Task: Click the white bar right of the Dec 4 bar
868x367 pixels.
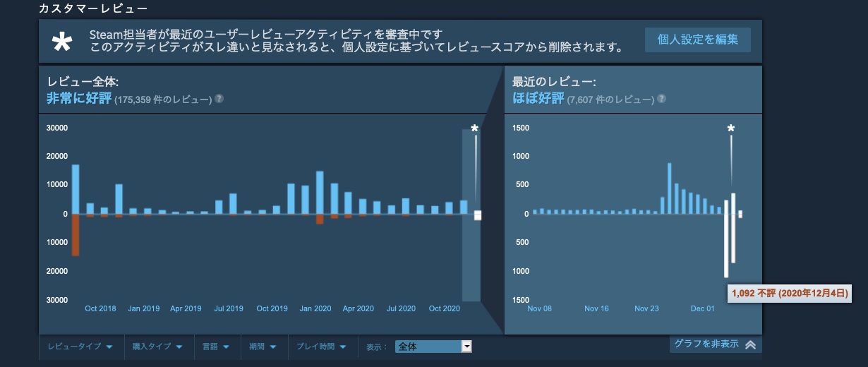Action: pos(733,228)
